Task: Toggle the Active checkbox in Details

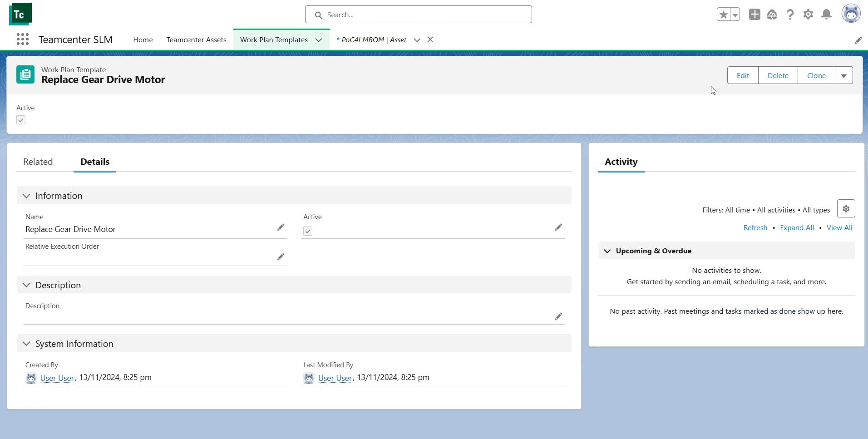Action: (307, 231)
